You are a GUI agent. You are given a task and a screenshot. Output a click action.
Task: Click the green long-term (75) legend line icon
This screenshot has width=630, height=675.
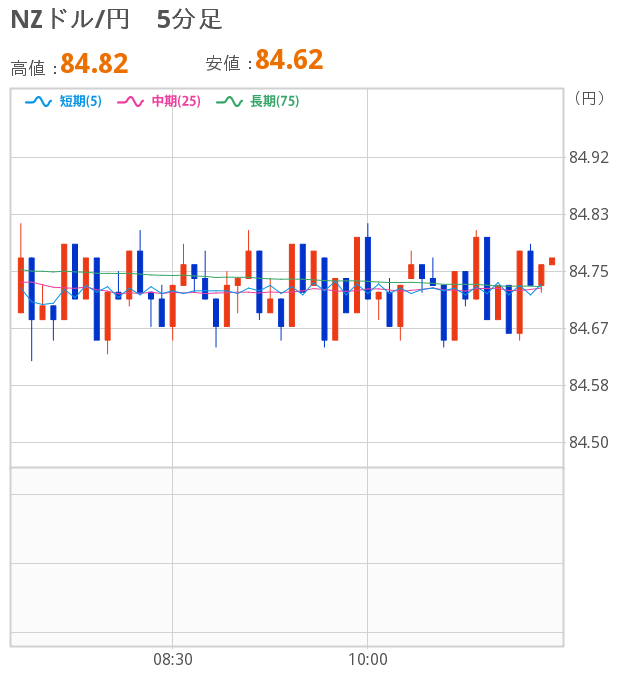pos(229,101)
